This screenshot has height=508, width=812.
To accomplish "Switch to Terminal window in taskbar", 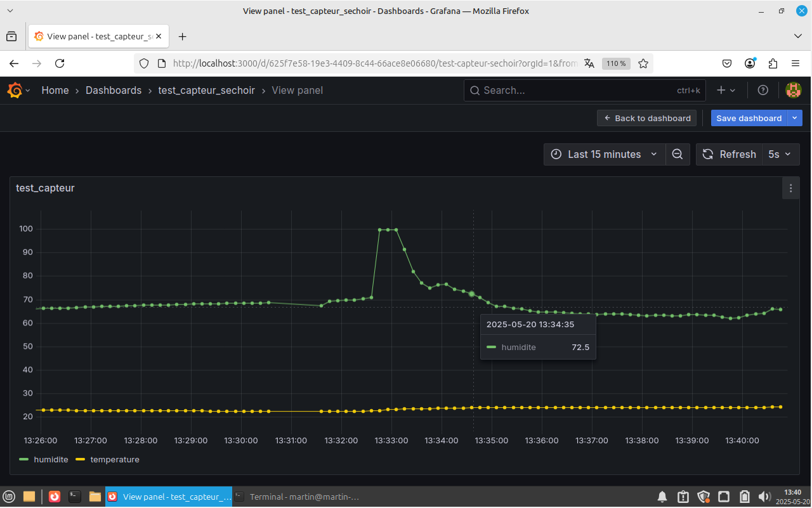I will point(297,497).
